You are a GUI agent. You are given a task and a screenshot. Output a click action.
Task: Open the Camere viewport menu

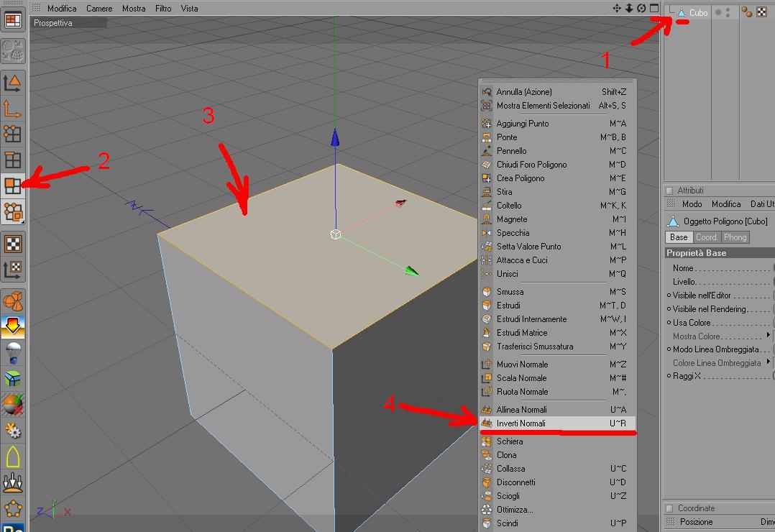pos(99,9)
